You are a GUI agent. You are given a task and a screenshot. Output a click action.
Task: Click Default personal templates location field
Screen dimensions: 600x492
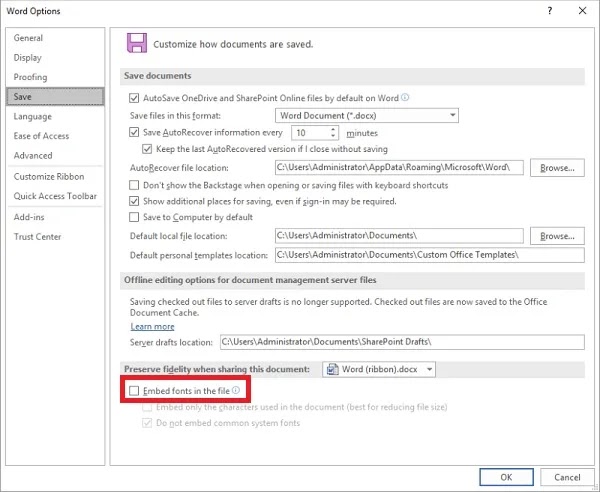pos(430,255)
